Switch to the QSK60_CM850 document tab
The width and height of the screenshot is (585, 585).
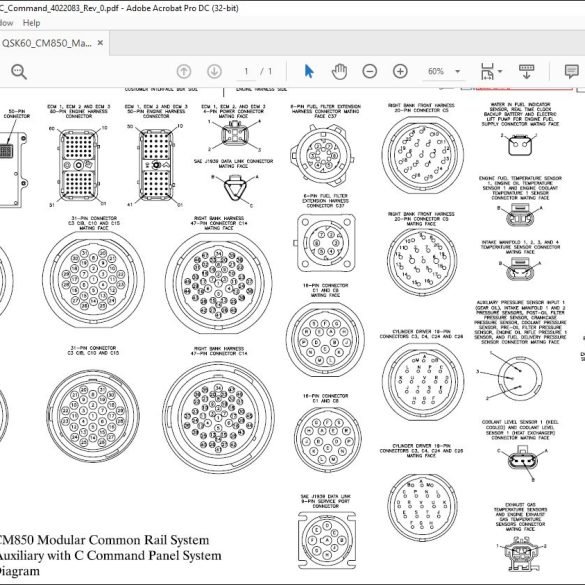click(x=47, y=43)
